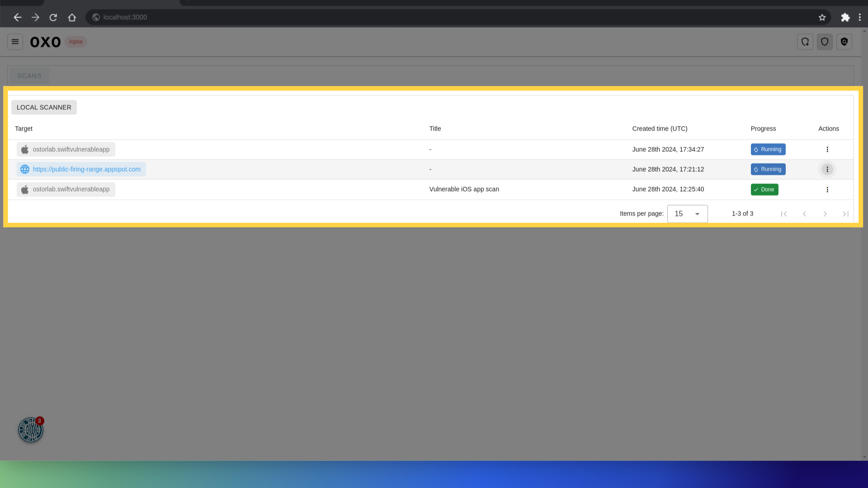Click the June 28th 2024, 12:25:40 timestamp
The height and width of the screenshot is (488, 868).
[668, 189]
